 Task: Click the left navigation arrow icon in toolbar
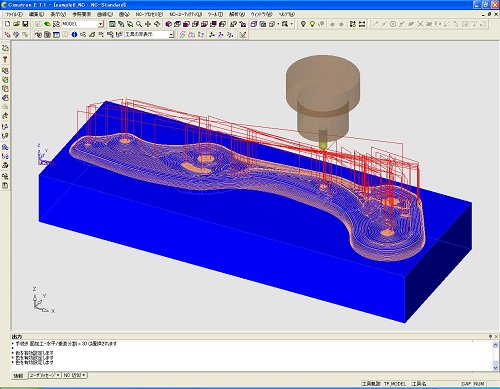[x=332, y=24]
